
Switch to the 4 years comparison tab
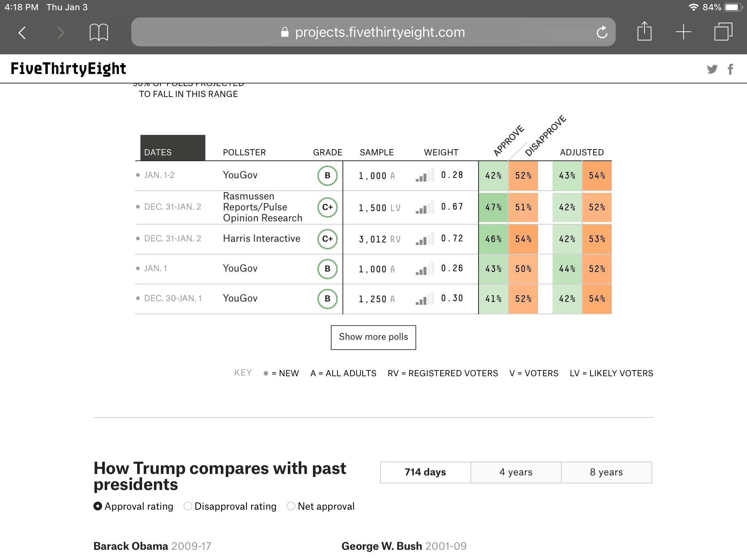(516, 472)
